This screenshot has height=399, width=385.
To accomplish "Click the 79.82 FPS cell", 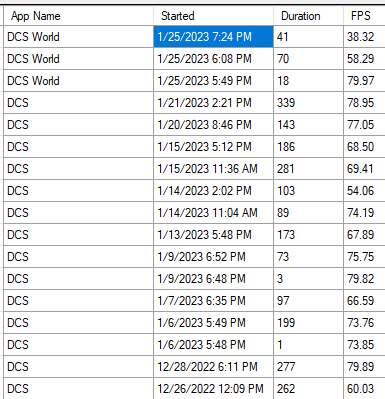I will pyautogui.click(x=364, y=278).
